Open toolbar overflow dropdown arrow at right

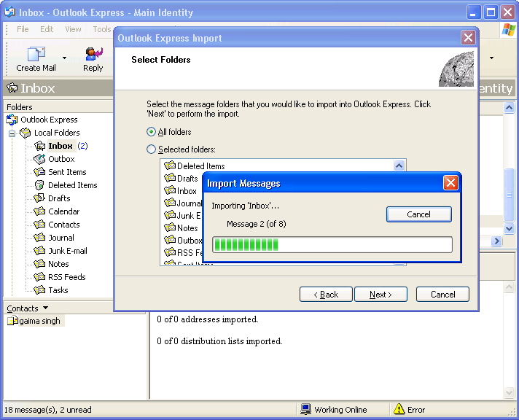491,58
